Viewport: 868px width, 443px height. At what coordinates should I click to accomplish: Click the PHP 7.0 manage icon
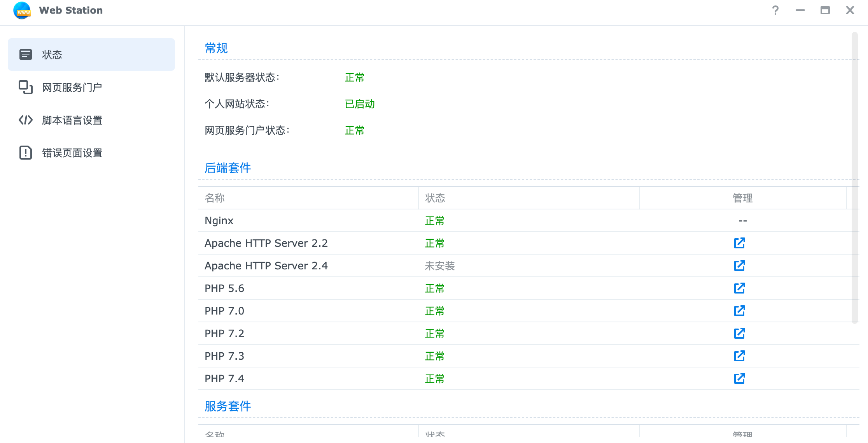(x=739, y=311)
